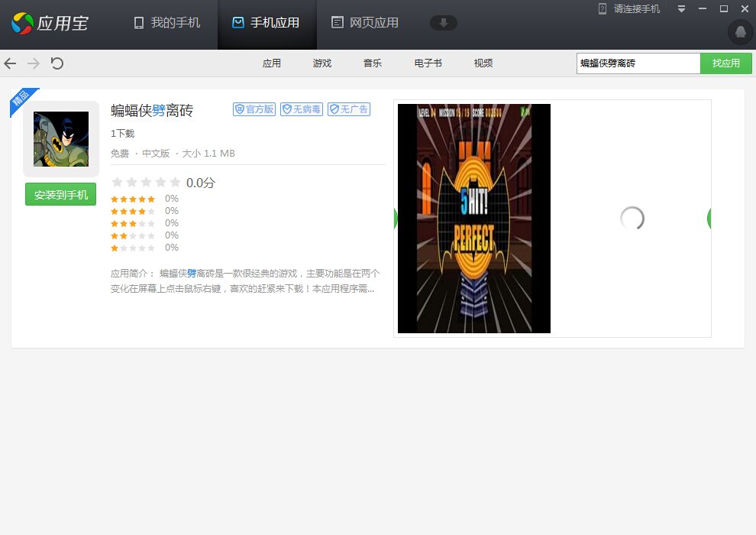Select the 应用 category
This screenshot has height=535, width=756.
(271, 63)
